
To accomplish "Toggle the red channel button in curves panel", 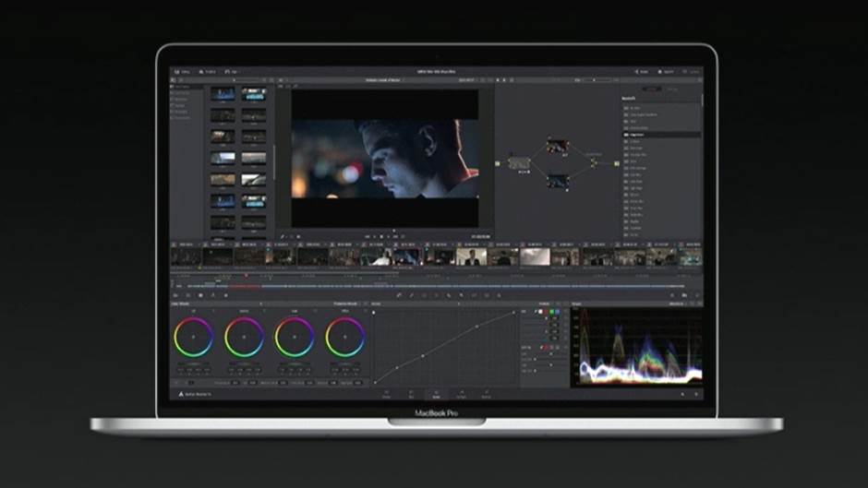I will (545, 313).
